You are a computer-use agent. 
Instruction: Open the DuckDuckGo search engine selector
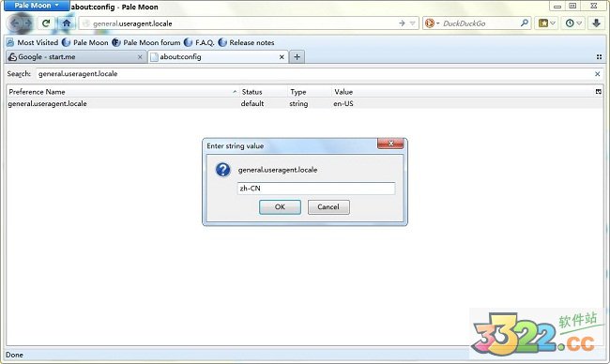[432, 23]
